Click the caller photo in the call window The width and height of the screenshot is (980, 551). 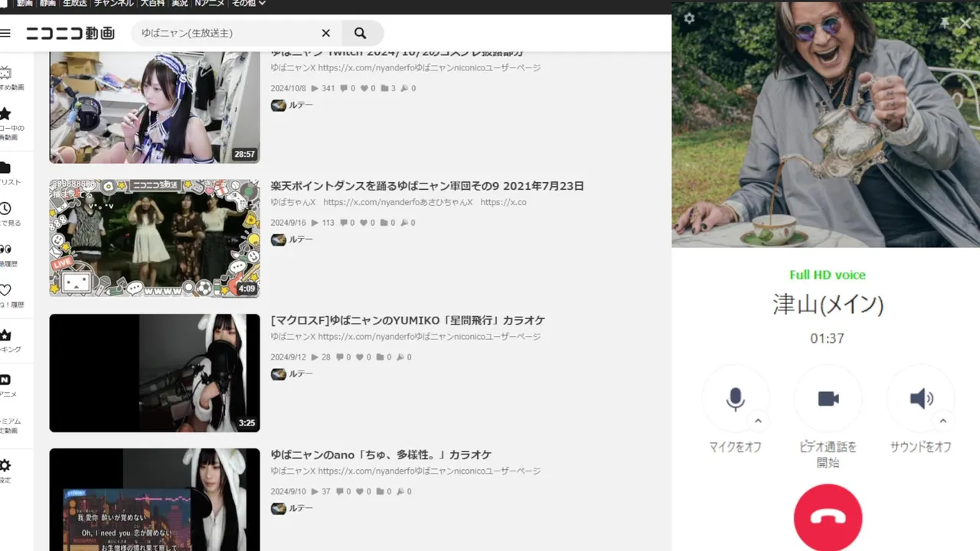(x=826, y=124)
